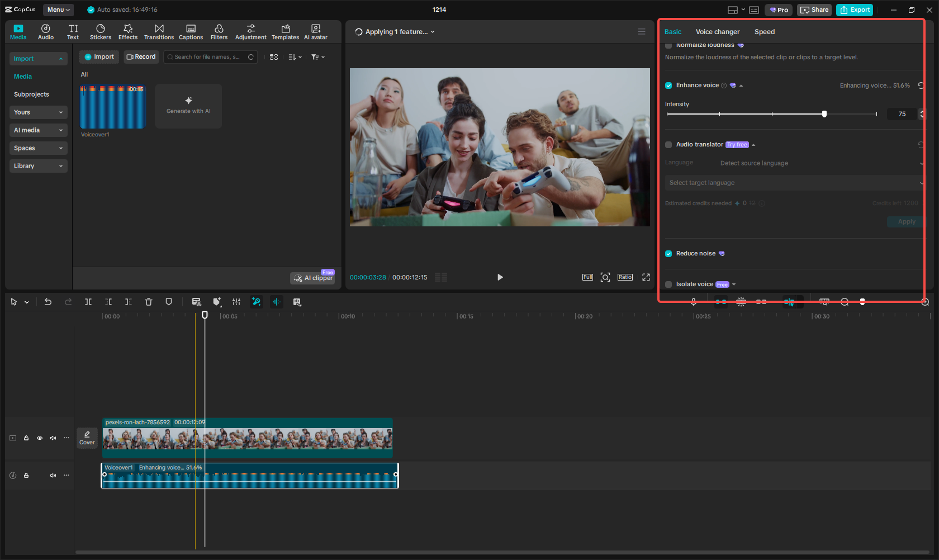Switch to the Voice changer tab

tap(717, 32)
